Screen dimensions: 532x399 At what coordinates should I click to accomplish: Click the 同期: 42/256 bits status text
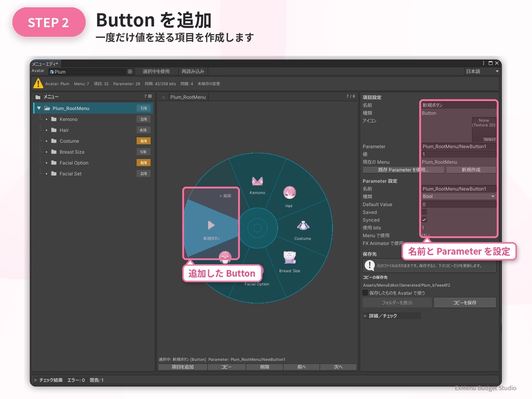point(160,84)
